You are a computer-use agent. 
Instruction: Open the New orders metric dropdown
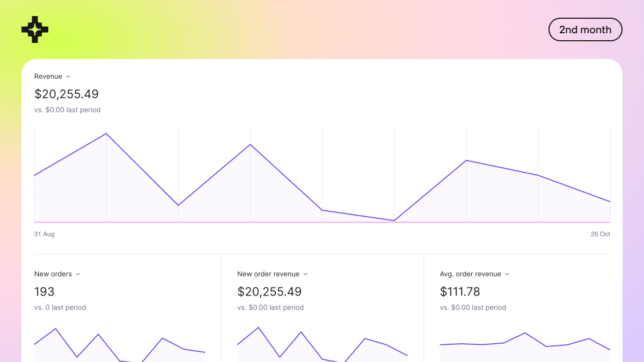coord(78,274)
